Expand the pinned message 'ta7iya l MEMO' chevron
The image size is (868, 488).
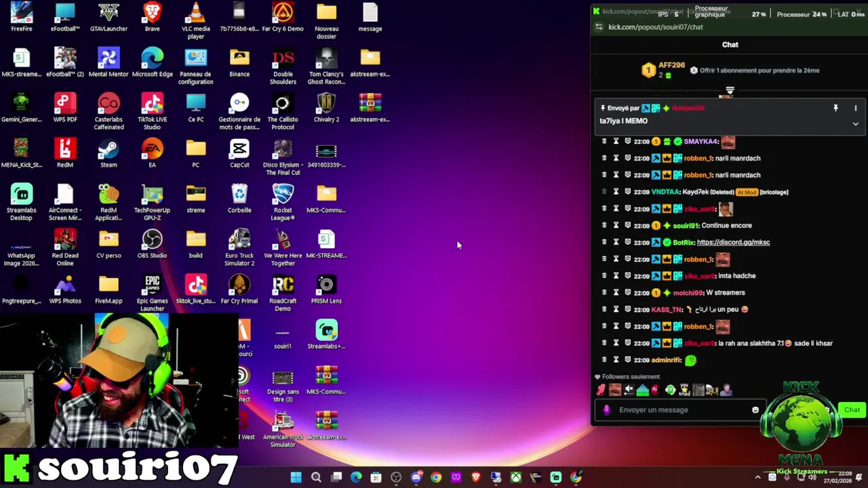(x=856, y=124)
